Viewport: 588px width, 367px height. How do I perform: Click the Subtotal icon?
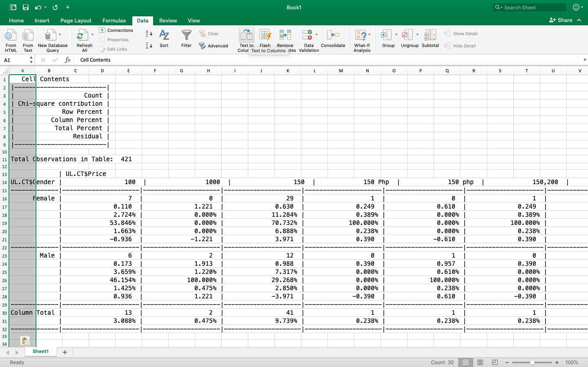click(x=430, y=39)
